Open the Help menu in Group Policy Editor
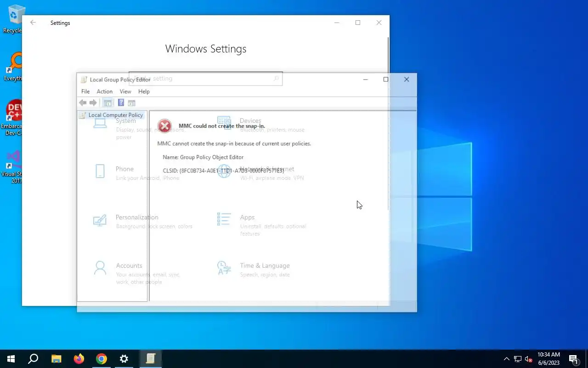 [144, 92]
